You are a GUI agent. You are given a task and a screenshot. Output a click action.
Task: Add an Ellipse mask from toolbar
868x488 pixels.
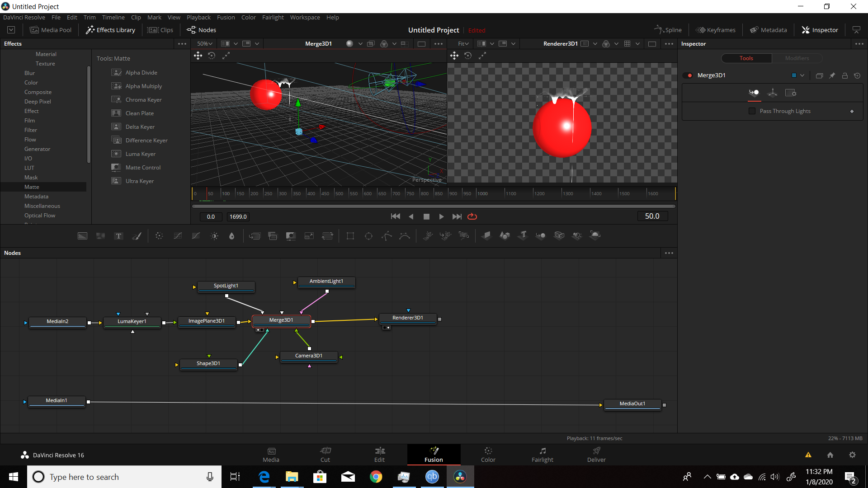coord(368,236)
